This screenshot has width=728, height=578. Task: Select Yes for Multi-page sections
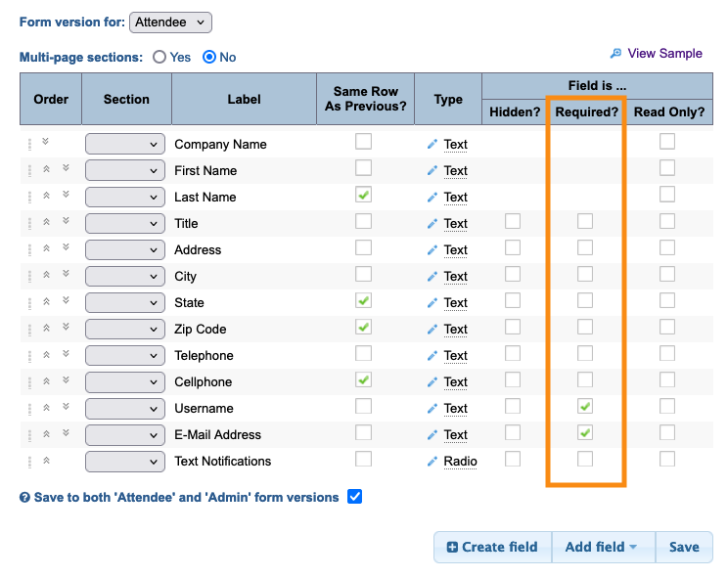coord(159,58)
